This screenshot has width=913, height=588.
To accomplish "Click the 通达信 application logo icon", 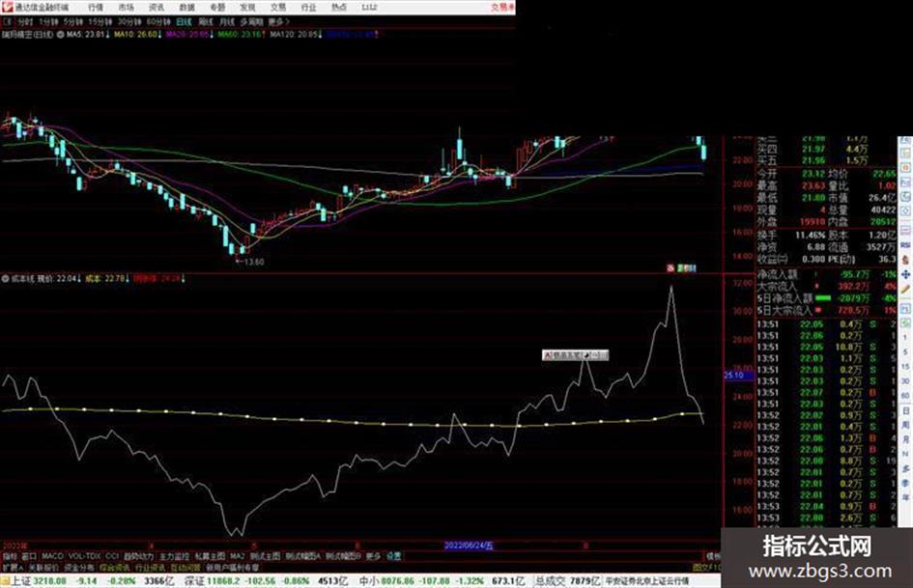I will coord(7,8).
